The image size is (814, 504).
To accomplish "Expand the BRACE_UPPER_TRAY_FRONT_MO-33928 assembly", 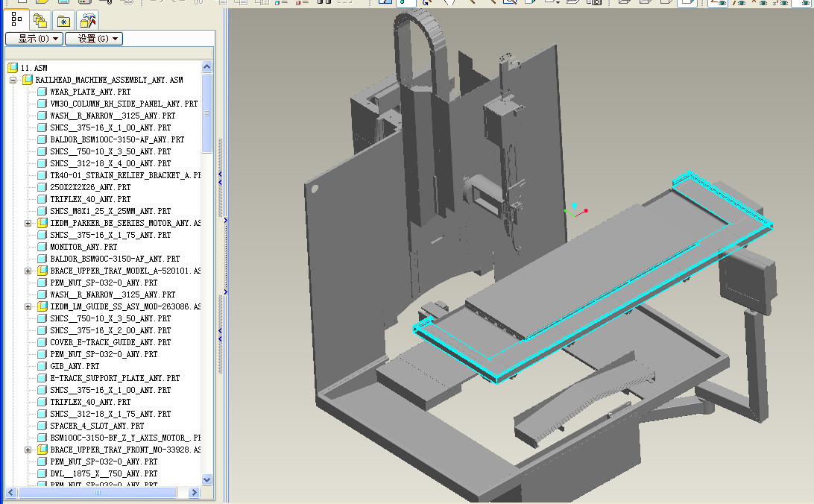I will point(28,450).
